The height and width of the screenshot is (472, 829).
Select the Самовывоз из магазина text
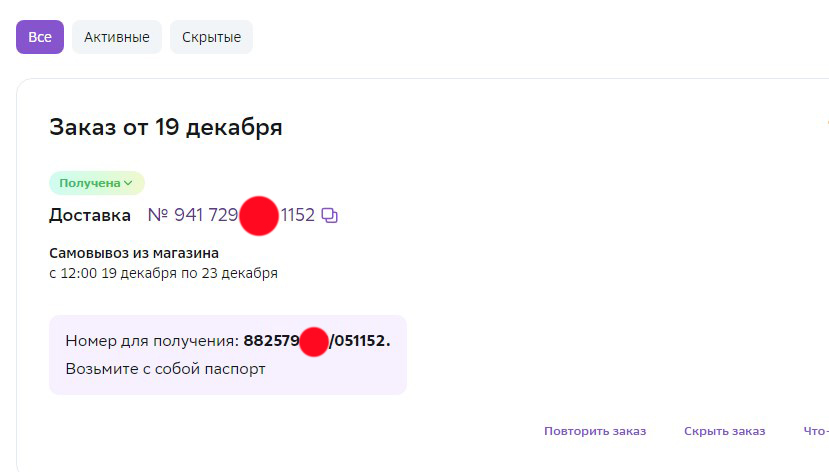click(134, 253)
